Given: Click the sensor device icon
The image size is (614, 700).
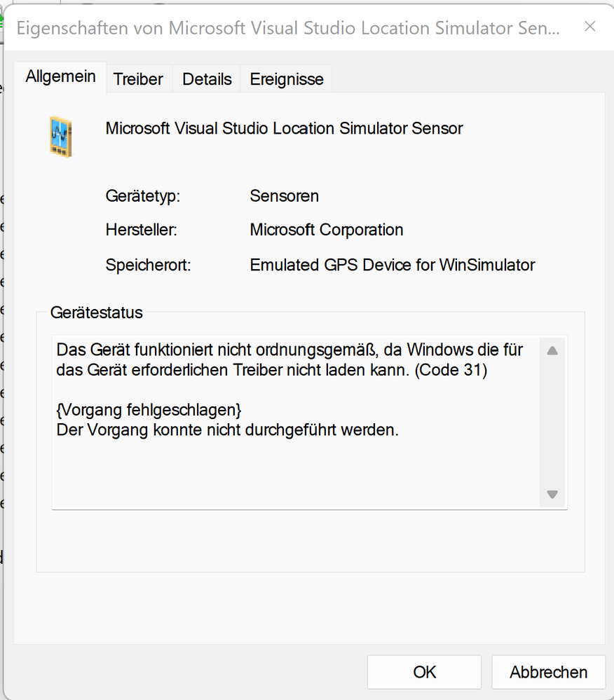Looking at the screenshot, I should [61, 137].
